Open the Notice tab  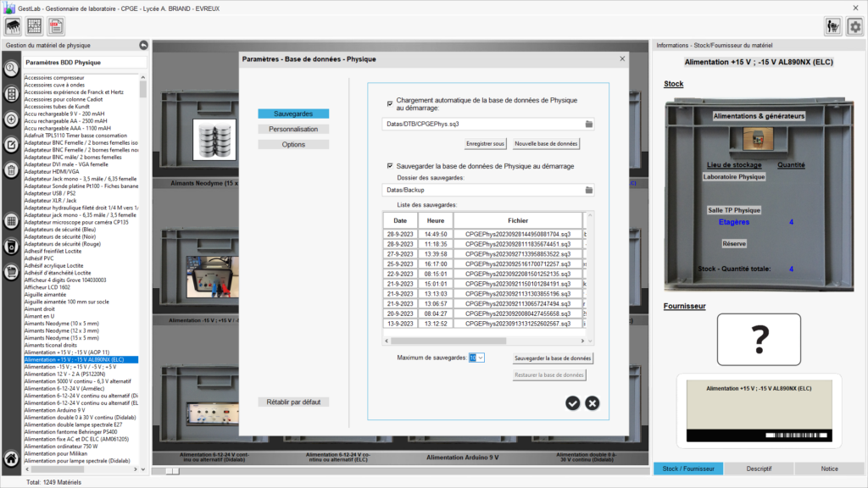[829, 468]
